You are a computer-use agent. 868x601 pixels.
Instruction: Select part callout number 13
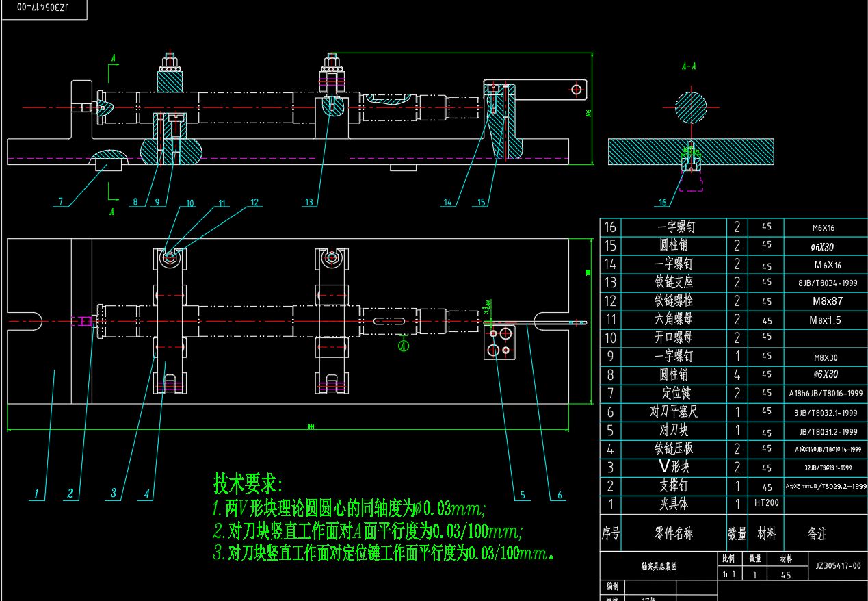coord(309,202)
